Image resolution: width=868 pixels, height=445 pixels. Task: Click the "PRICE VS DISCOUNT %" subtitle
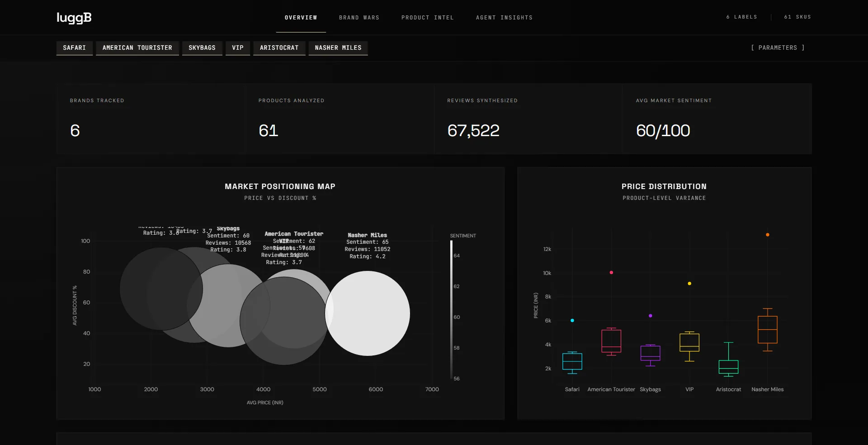pyautogui.click(x=280, y=198)
